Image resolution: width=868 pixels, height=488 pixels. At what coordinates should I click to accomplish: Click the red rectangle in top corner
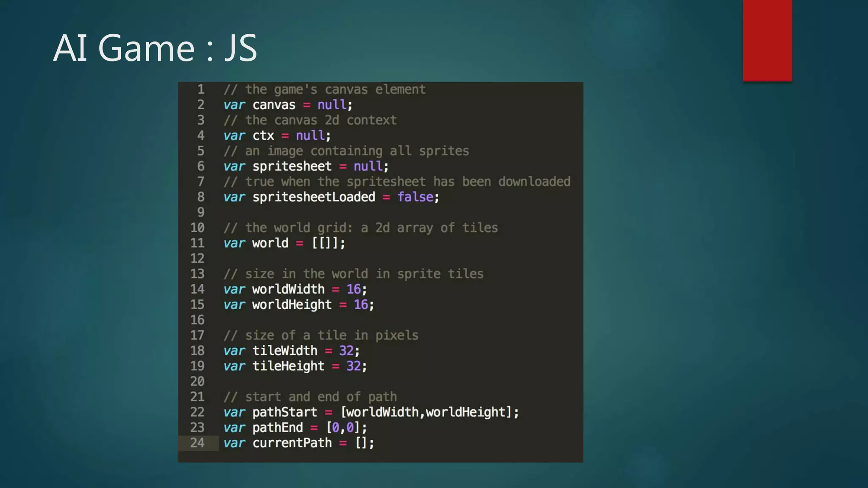(767, 40)
